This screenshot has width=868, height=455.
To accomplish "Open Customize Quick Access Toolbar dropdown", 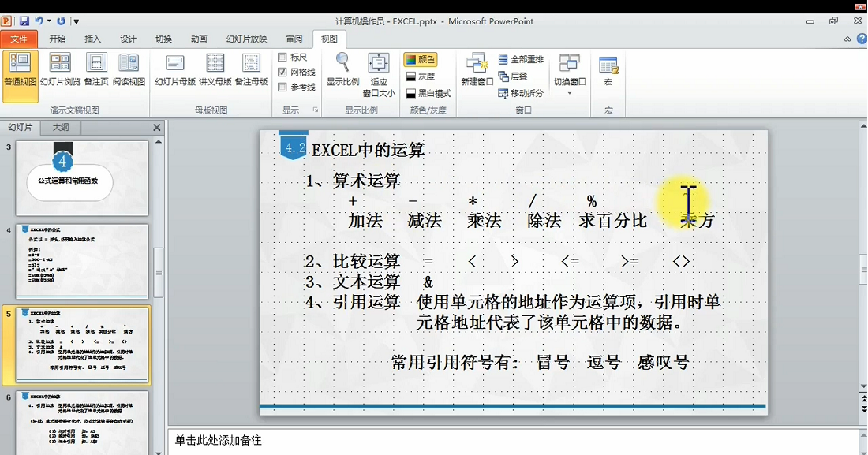I will [76, 21].
